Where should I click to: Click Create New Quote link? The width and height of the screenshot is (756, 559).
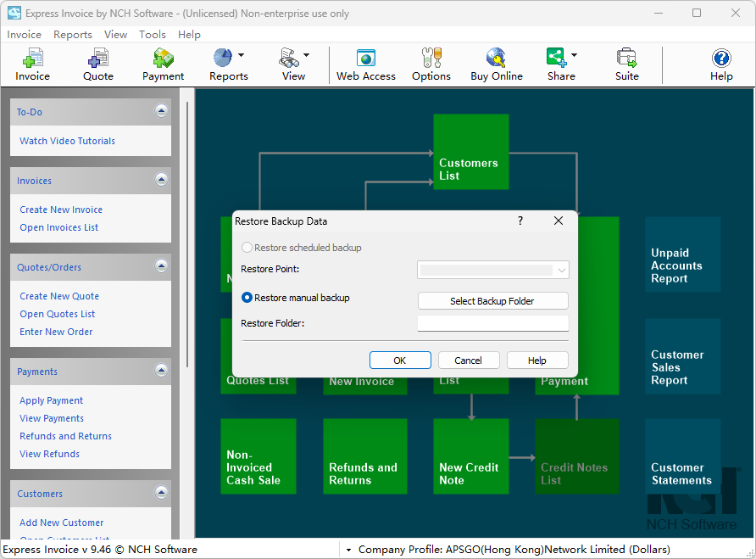(59, 296)
